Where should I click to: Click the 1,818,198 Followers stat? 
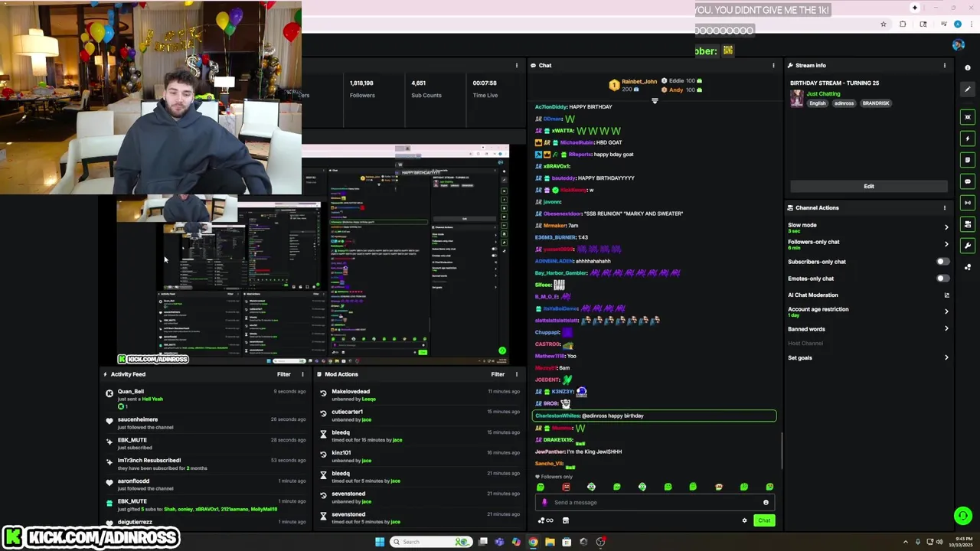pos(362,89)
